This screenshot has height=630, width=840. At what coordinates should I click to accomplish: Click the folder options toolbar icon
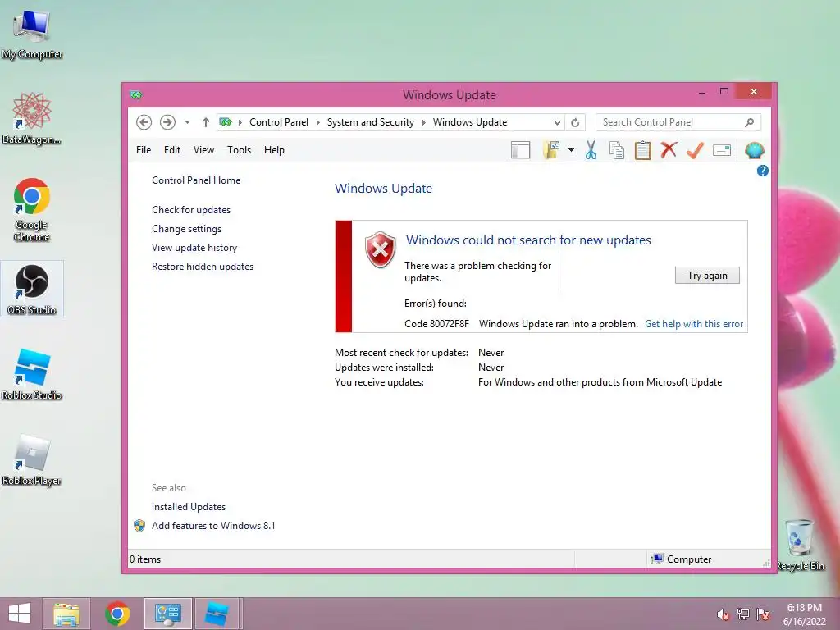tap(551, 151)
